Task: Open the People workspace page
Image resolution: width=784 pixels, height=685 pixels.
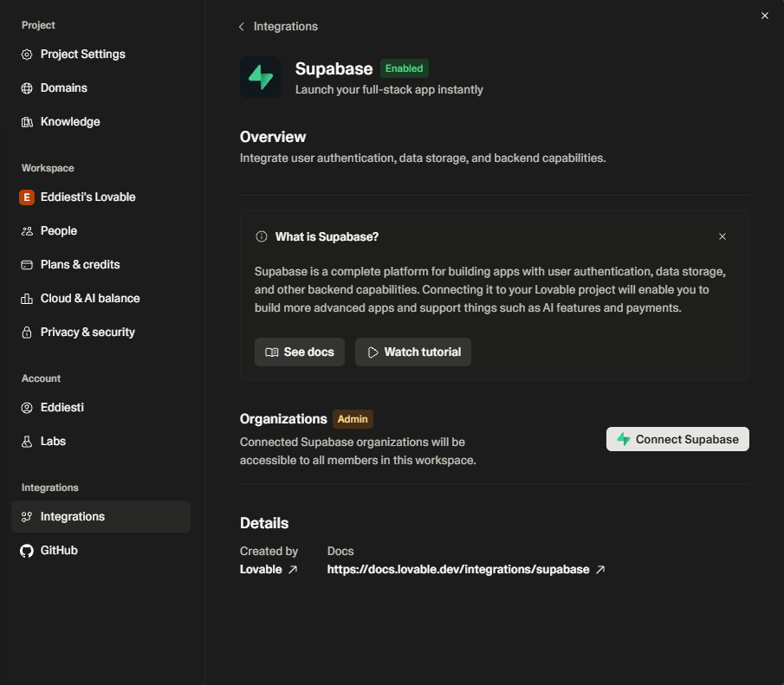Action: coord(58,231)
